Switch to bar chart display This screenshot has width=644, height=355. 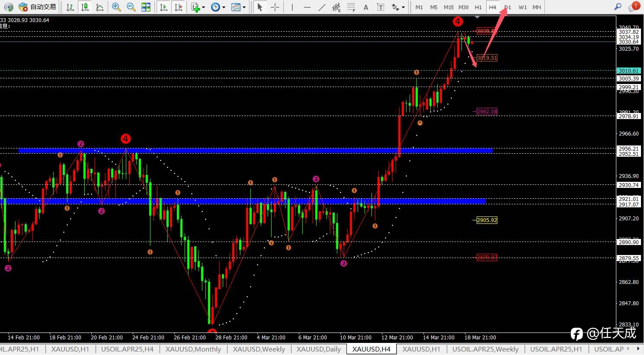click(70, 7)
